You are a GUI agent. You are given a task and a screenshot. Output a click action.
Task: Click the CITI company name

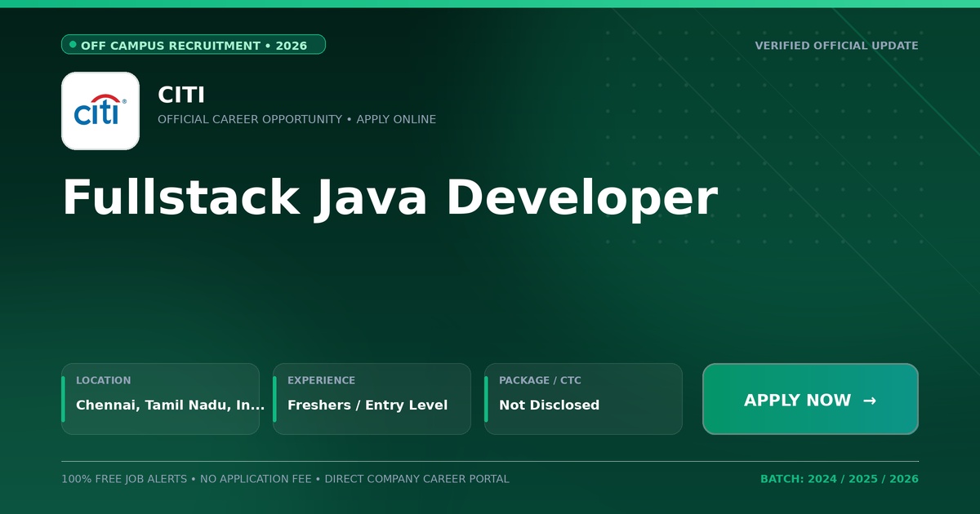tap(181, 95)
